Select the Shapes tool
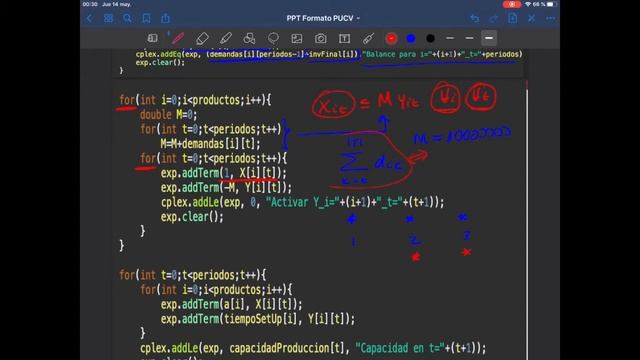 pyautogui.click(x=249, y=38)
